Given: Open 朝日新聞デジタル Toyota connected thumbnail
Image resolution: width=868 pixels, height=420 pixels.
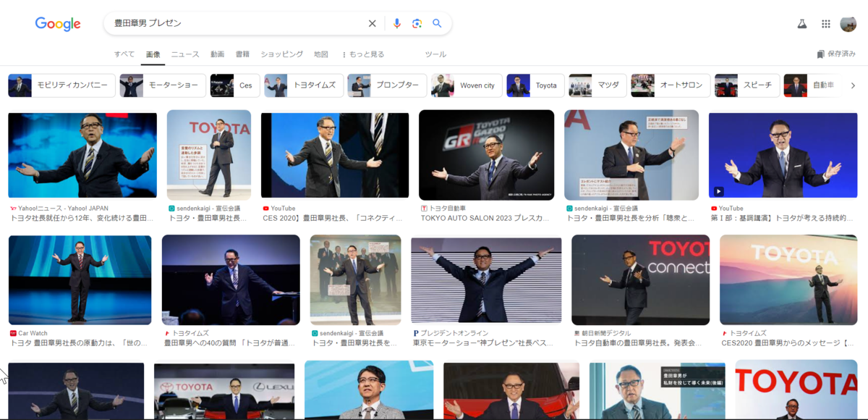Looking at the screenshot, I should click(640, 280).
